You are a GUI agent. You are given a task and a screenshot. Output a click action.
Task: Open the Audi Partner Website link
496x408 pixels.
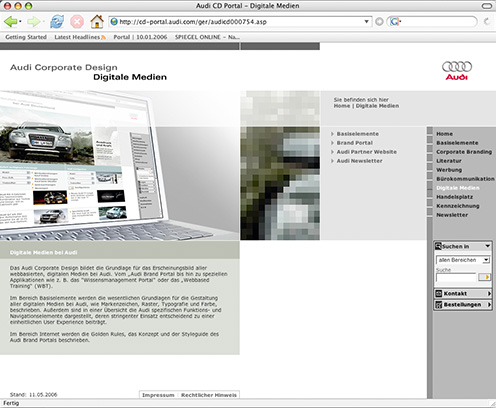(367, 152)
